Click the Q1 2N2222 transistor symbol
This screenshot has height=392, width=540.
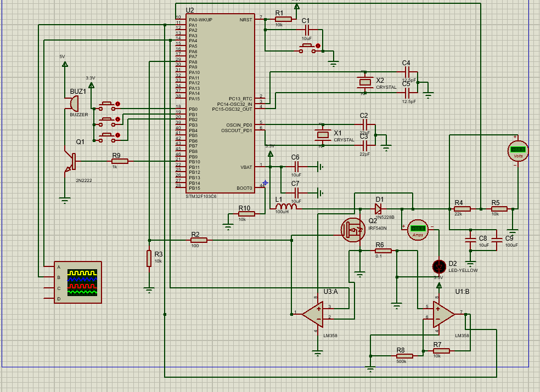(x=70, y=162)
